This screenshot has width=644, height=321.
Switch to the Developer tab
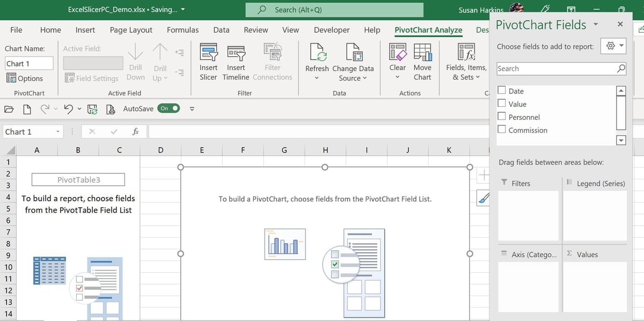pos(332,30)
